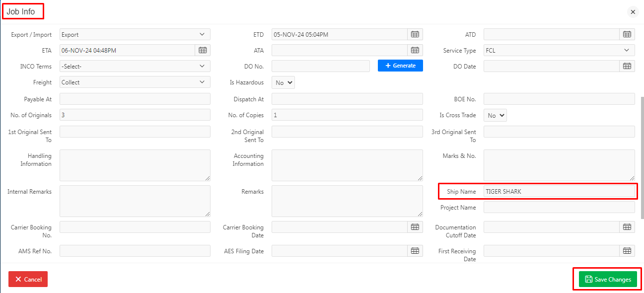Image resolution: width=644 pixels, height=293 pixels.
Task: Click the AMS Ref No. field
Action: coord(135,251)
